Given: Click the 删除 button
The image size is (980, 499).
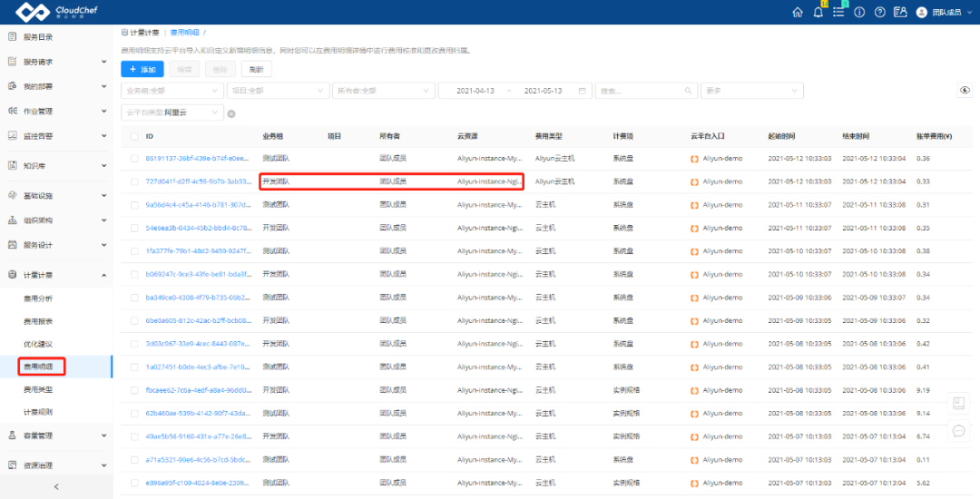Looking at the screenshot, I should pos(220,69).
